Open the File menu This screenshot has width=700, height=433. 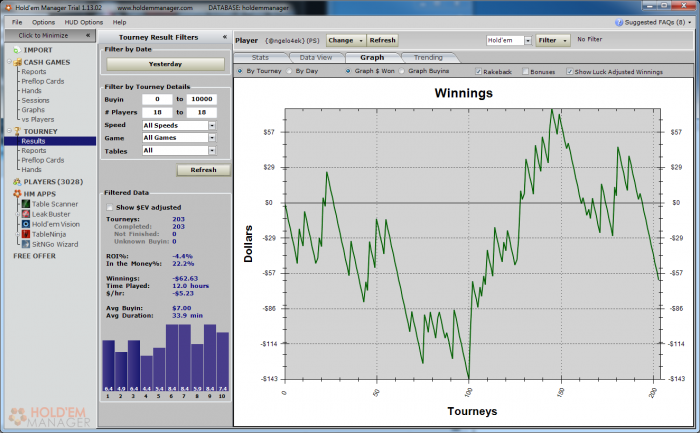17,22
